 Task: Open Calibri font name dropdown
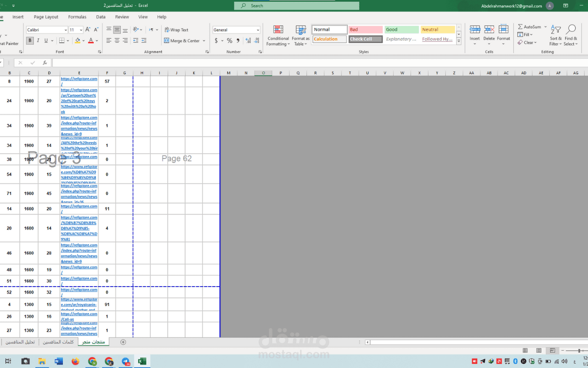pos(65,30)
